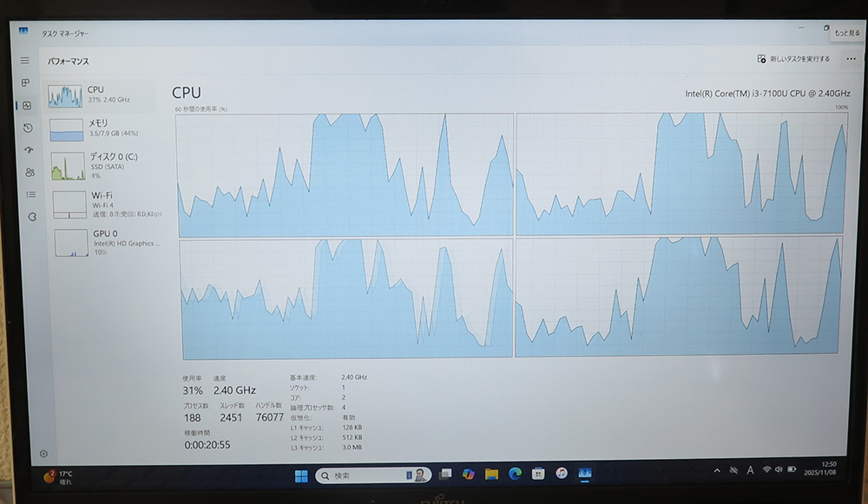The width and height of the screenshot is (868, 504).
Task: Open the Wi-Fi network tray icon
Action: (x=766, y=469)
